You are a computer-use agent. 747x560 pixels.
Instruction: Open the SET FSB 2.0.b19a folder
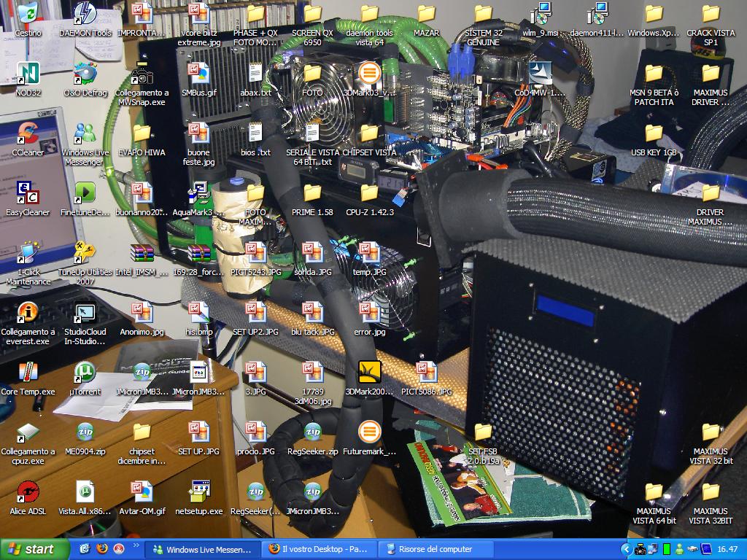coord(483,432)
